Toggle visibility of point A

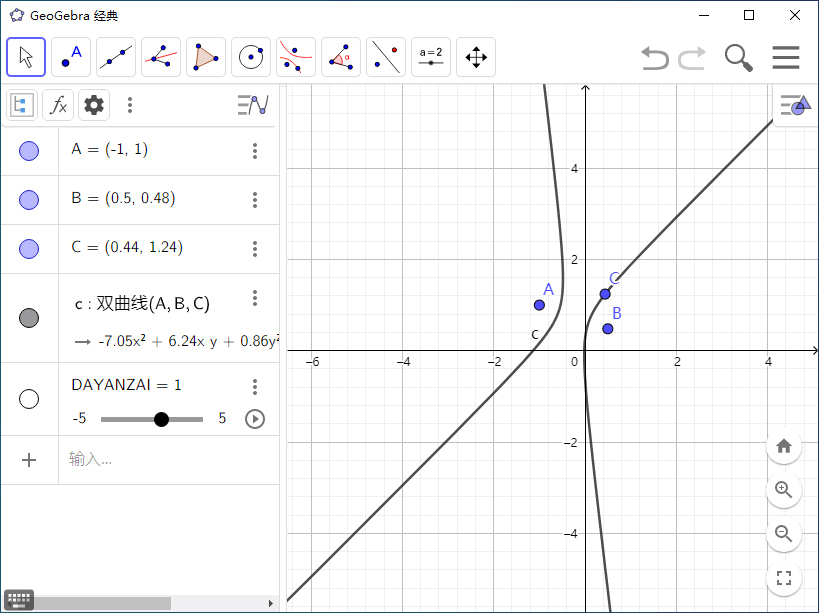(29, 150)
